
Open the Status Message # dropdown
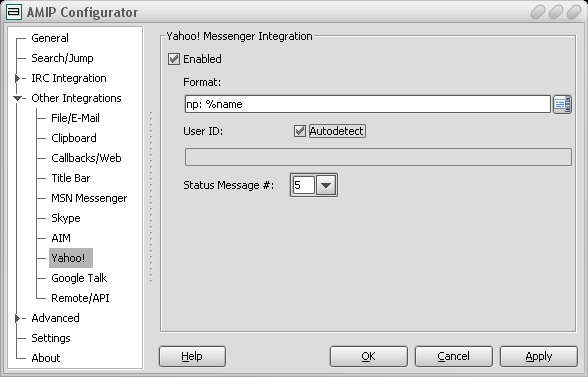(326, 185)
